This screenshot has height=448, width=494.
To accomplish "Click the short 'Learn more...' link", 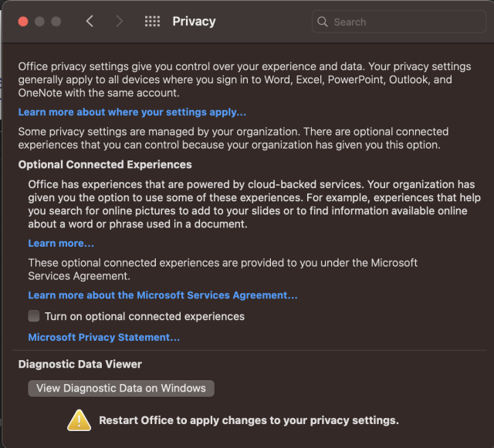I will coord(61,243).
